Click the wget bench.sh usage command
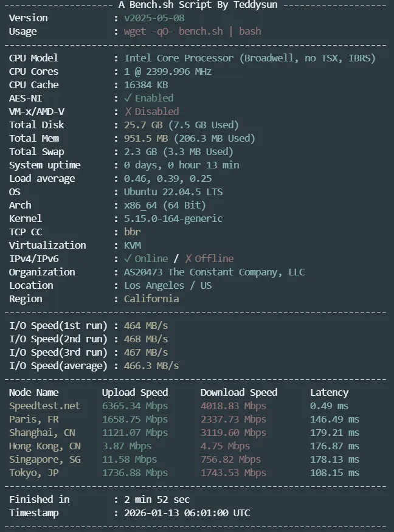The image size is (394, 532). point(192,31)
